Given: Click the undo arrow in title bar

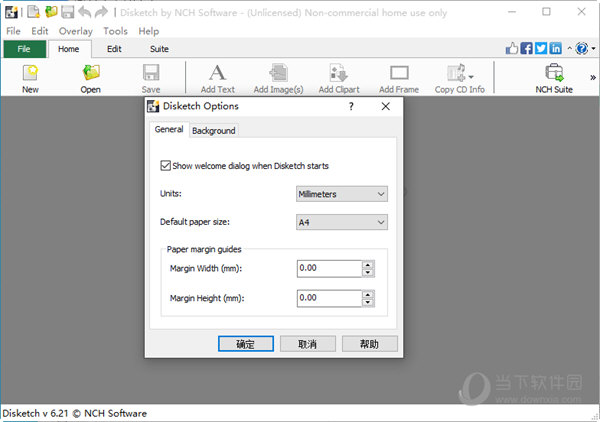Looking at the screenshot, I should tap(85, 12).
